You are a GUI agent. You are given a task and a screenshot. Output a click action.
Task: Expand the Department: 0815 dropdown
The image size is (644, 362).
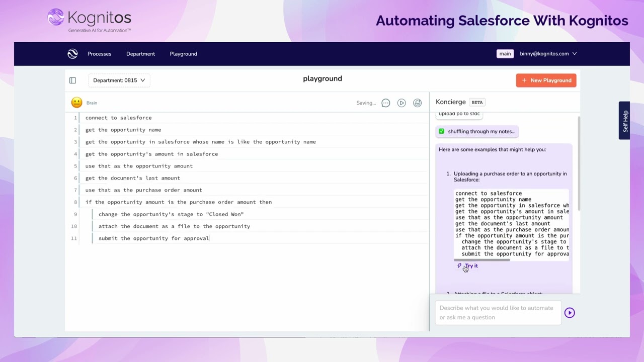119,80
